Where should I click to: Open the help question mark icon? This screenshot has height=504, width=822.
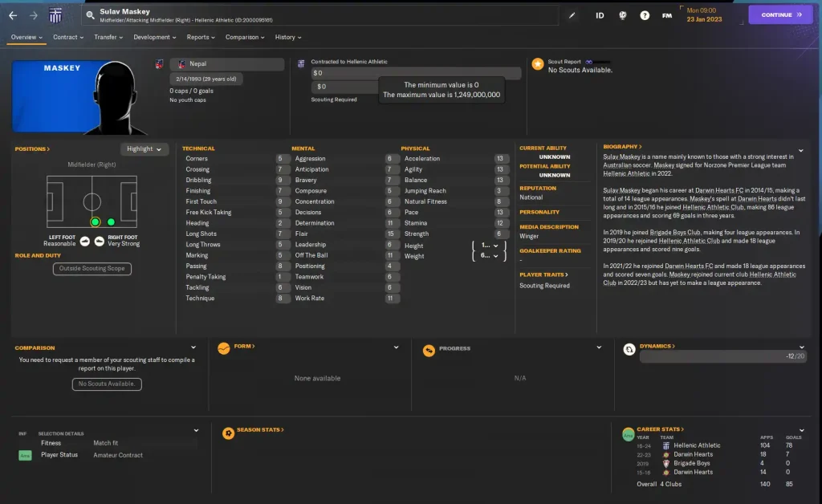click(x=645, y=16)
